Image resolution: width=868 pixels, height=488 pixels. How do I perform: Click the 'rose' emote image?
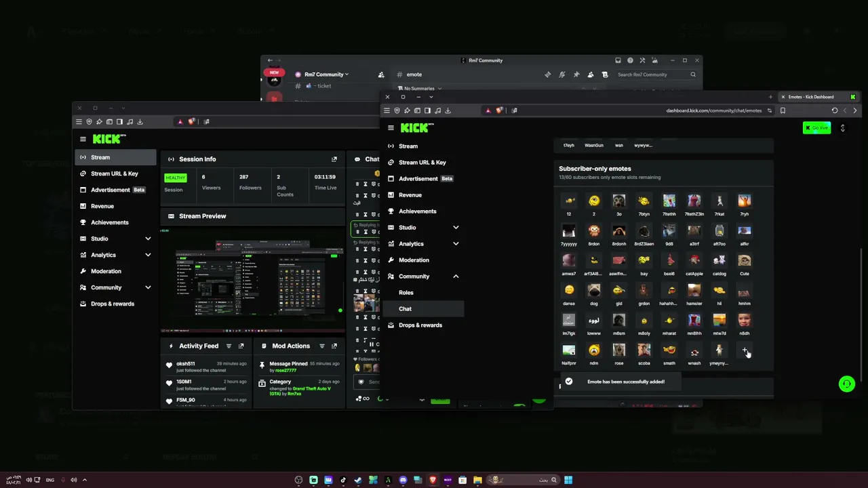pos(619,350)
